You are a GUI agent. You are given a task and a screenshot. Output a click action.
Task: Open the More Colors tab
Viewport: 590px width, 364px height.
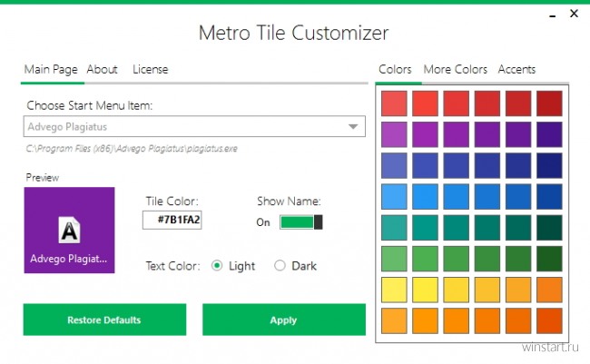point(455,69)
